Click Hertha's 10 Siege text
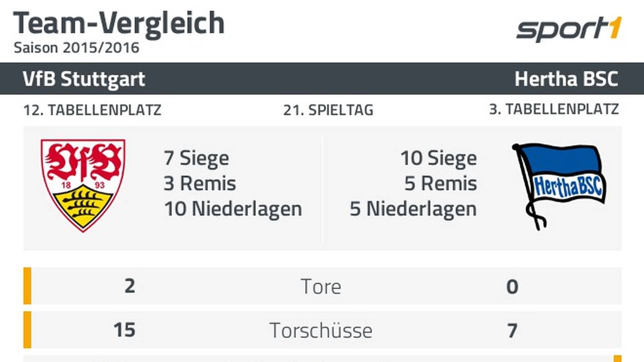This screenshot has height=362, width=644. (438, 159)
